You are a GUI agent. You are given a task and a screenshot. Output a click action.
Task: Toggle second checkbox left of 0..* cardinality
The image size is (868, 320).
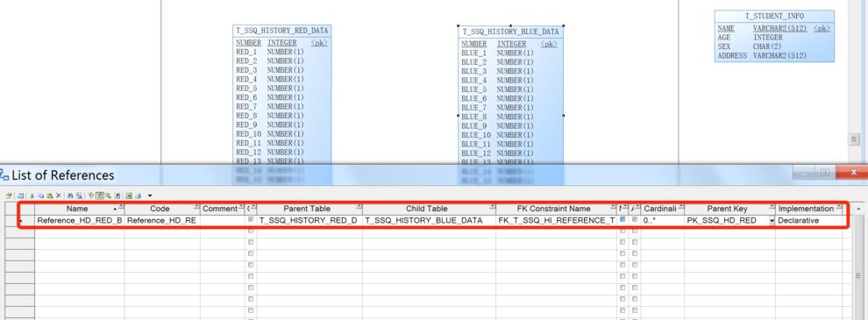(x=635, y=220)
